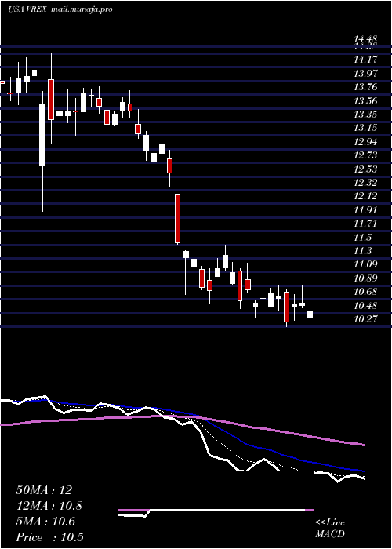The width and height of the screenshot is (392, 549).
Task: Select the 13.35 price axis label
Action: click(x=366, y=115)
